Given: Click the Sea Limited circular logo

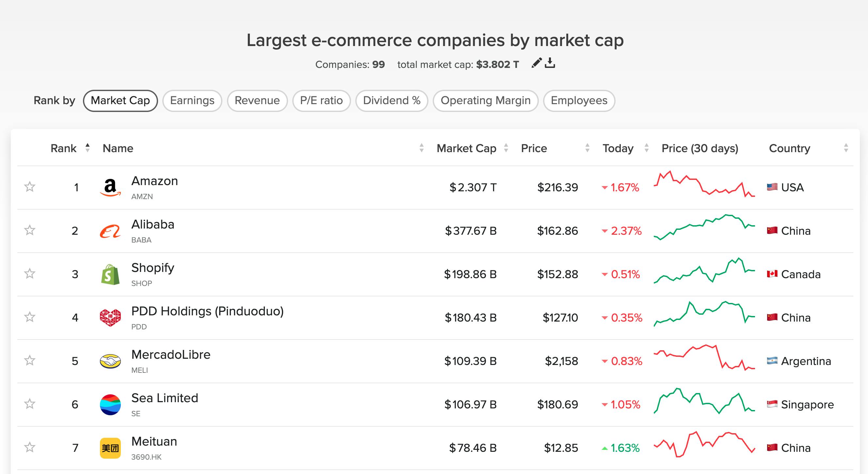Looking at the screenshot, I should click(111, 404).
